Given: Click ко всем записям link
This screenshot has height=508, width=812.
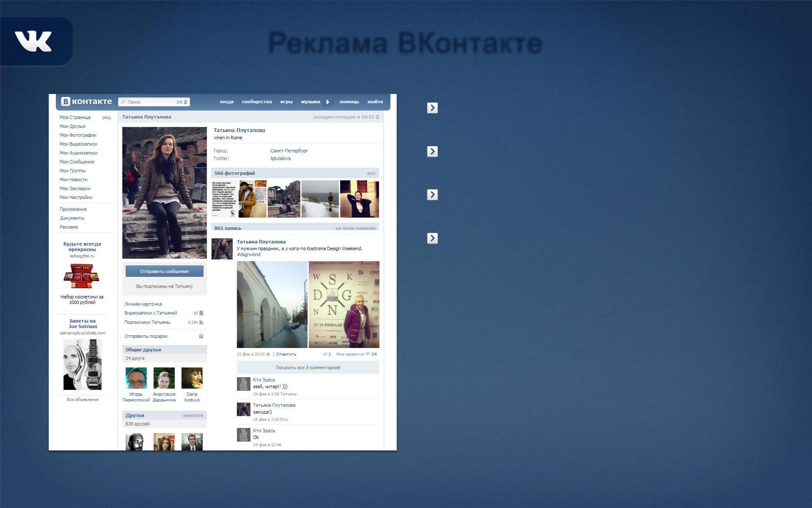Looking at the screenshot, I should click(x=355, y=228).
